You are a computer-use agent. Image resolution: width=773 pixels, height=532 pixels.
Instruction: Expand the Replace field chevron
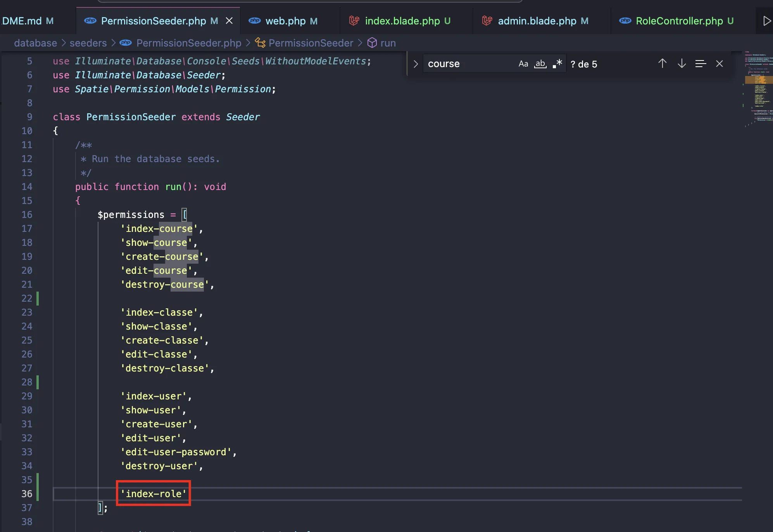click(x=416, y=64)
